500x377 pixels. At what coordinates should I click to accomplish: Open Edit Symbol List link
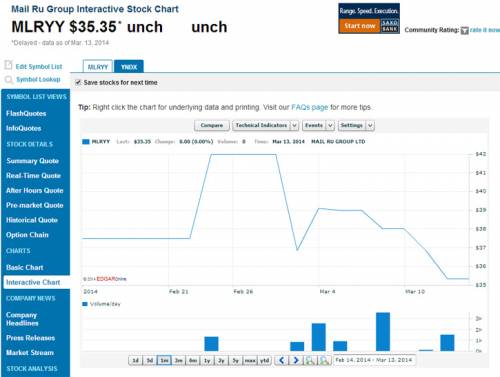[x=39, y=67]
